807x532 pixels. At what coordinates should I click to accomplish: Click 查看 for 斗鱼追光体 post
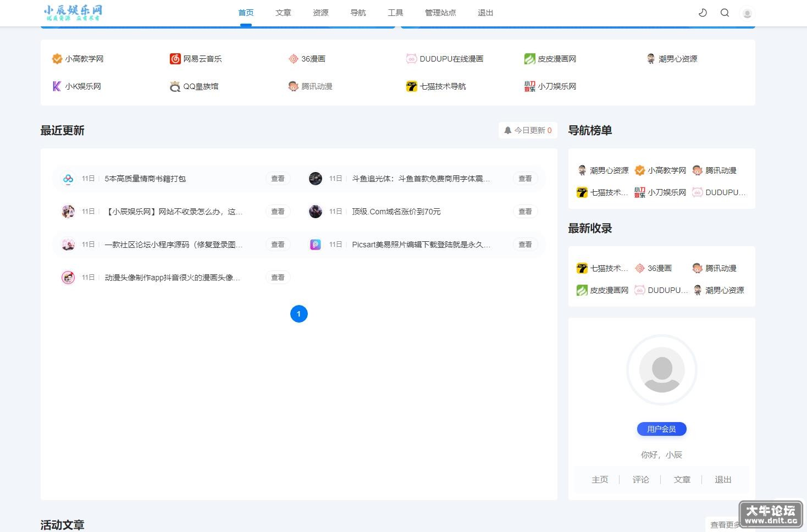click(x=525, y=179)
